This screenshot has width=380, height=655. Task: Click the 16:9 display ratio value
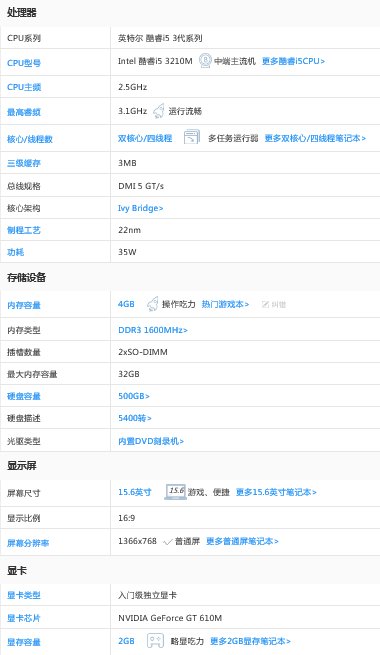pyautogui.click(x=126, y=518)
